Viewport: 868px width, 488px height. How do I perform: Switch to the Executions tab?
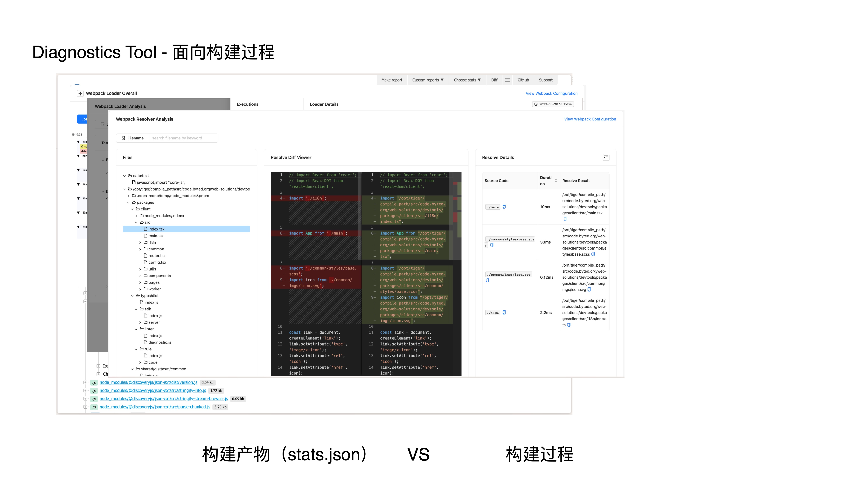(x=247, y=104)
